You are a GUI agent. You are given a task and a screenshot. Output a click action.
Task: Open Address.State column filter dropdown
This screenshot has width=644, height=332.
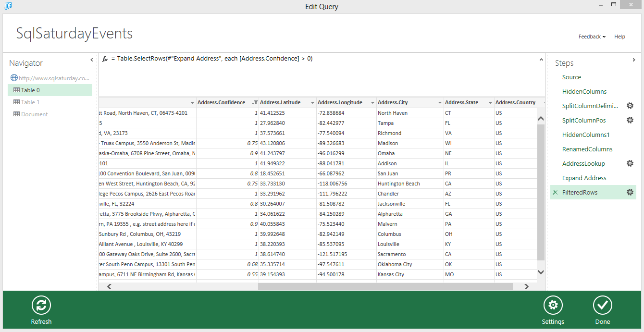(x=490, y=102)
